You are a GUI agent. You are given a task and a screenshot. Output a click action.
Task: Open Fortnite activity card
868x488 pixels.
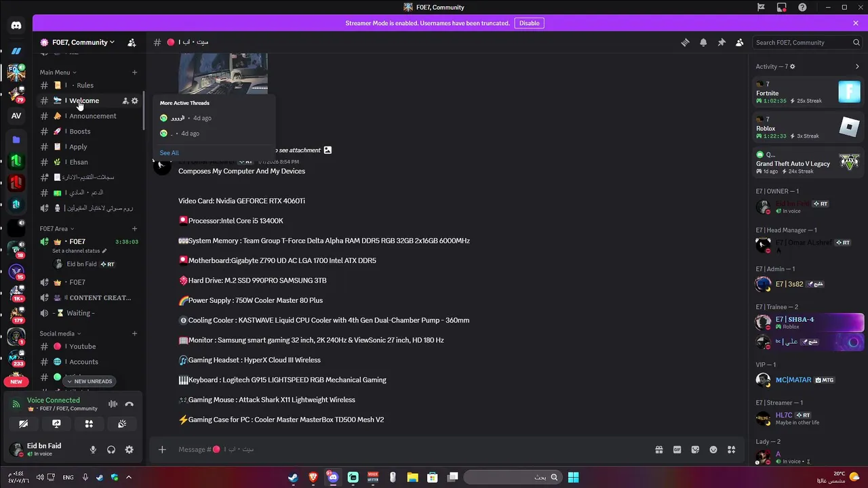[808, 93]
